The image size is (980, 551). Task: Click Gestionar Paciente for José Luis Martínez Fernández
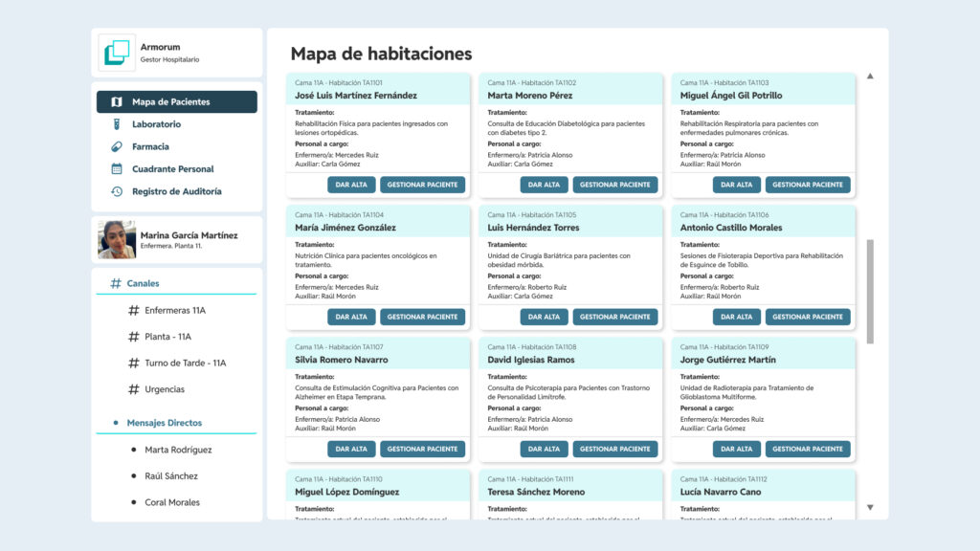[x=422, y=185]
